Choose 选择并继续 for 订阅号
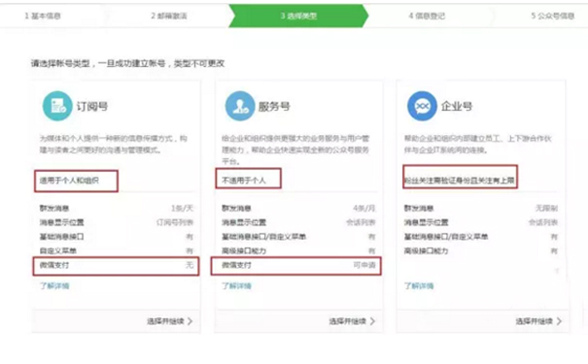Image resolution: width=588 pixels, height=364 pixels. tap(165, 321)
